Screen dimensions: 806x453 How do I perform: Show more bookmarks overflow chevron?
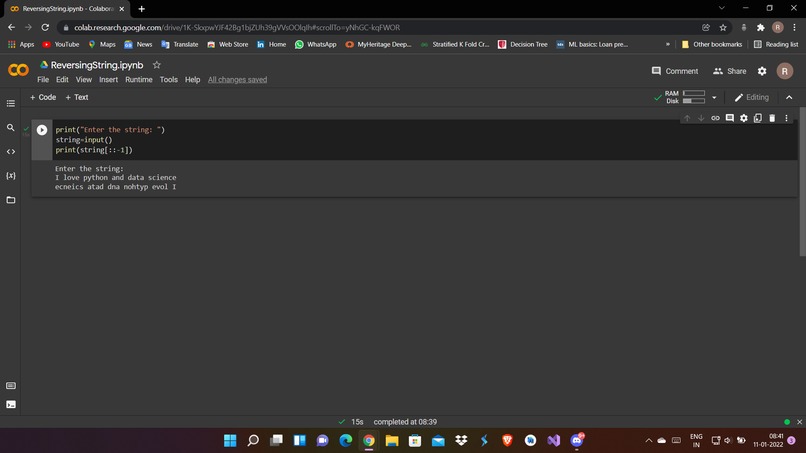point(668,44)
